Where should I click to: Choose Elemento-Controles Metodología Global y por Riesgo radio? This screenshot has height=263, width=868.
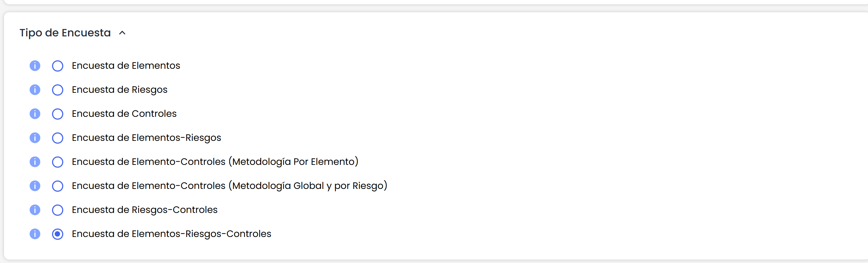coord(58,186)
